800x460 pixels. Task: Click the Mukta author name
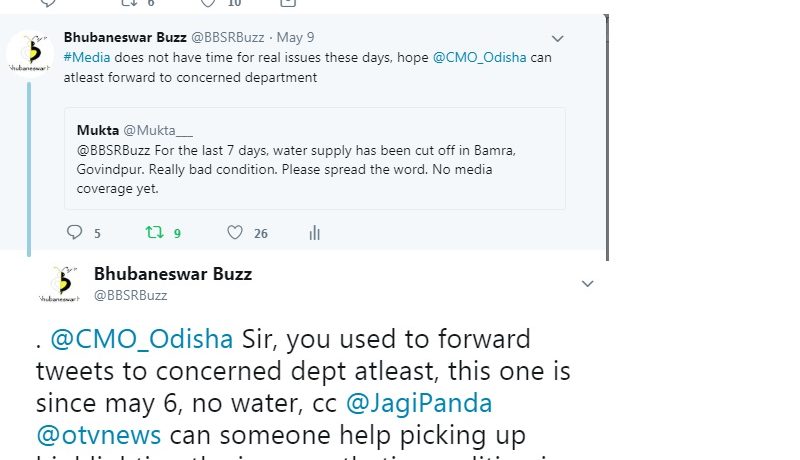click(x=97, y=130)
